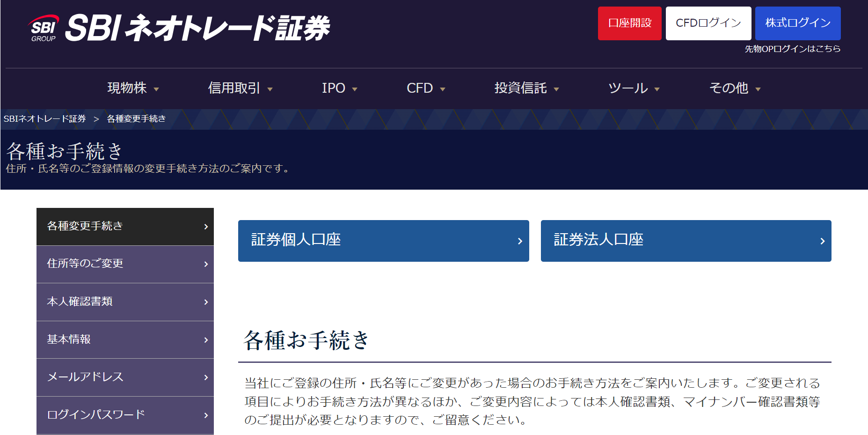Click the chevron on the 本人確認書類 row
This screenshot has width=868, height=435.
click(206, 302)
